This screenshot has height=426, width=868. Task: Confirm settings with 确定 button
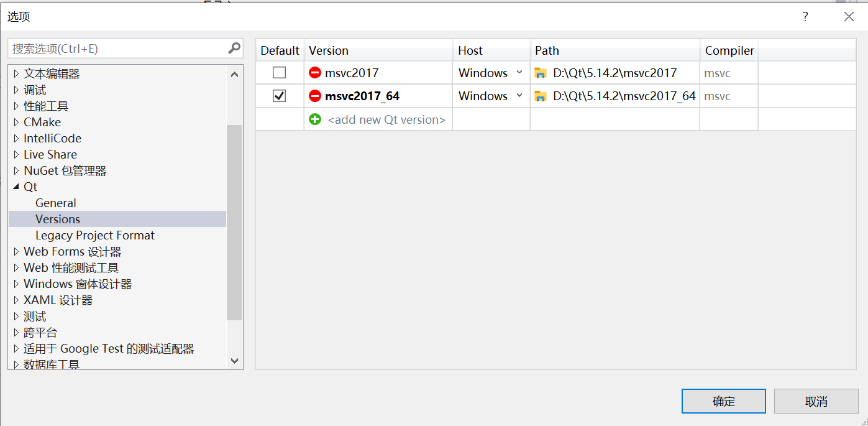pyautogui.click(x=723, y=401)
